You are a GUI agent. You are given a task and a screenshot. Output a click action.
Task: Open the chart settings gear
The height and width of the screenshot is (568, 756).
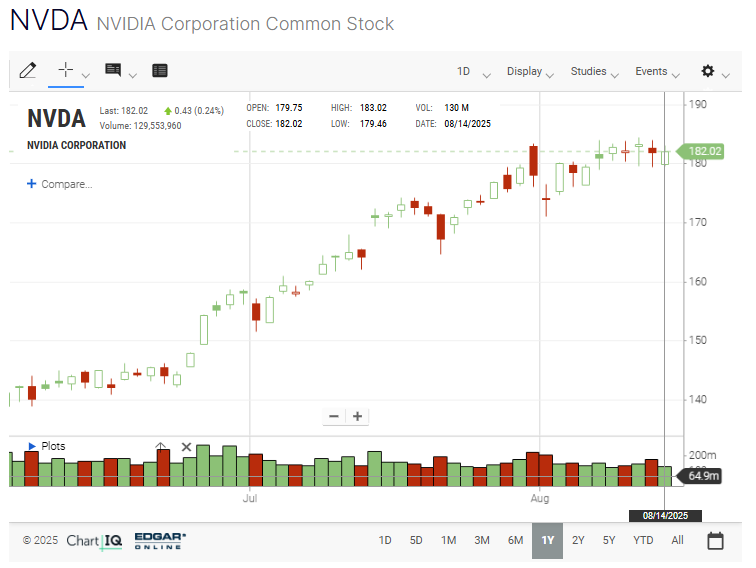[708, 71]
